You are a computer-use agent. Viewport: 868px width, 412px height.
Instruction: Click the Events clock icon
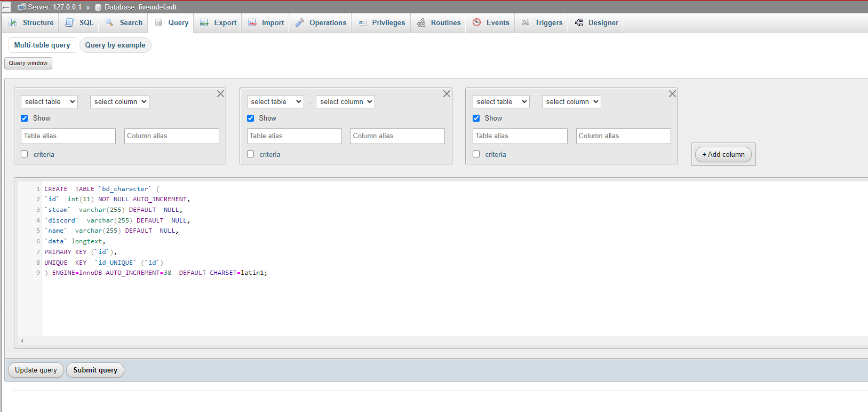tap(477, 22)
